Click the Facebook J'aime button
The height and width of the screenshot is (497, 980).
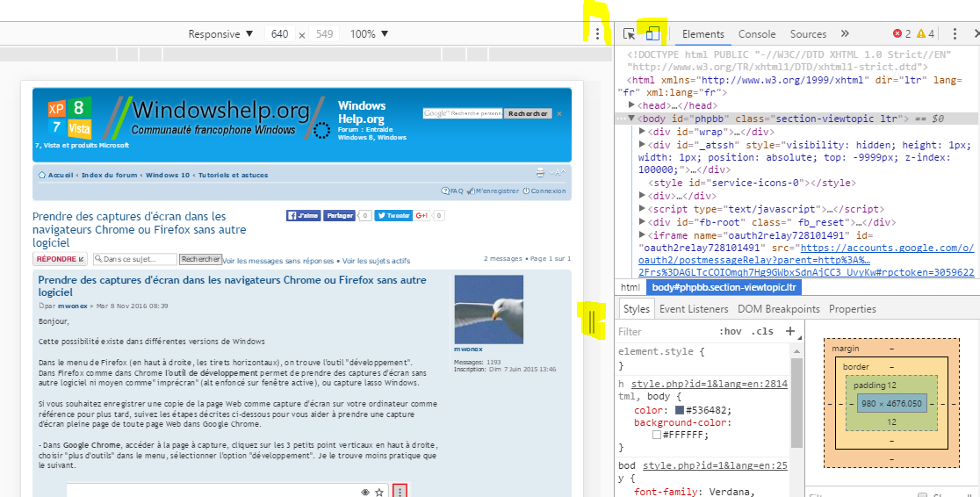click(304, 215)
